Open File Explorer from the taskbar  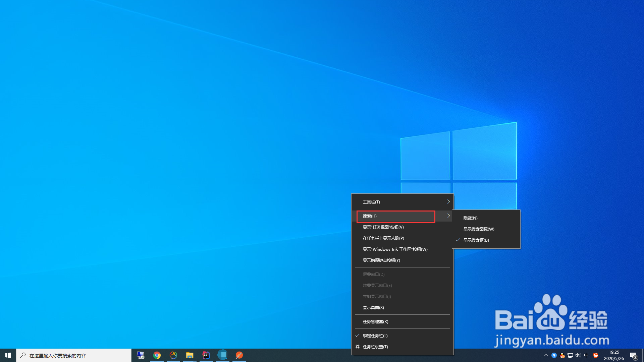[190, 355]
